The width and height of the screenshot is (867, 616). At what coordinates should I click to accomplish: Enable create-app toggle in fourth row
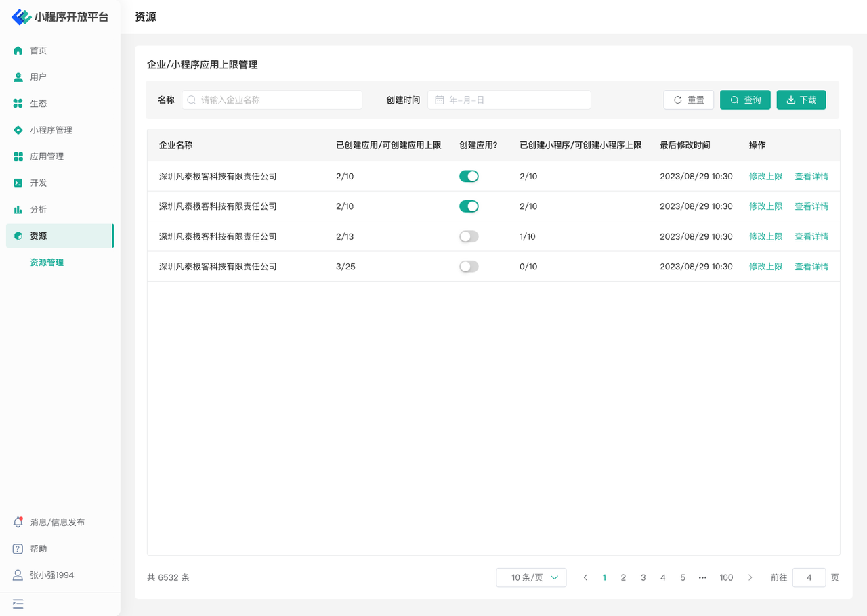(469, 267)
